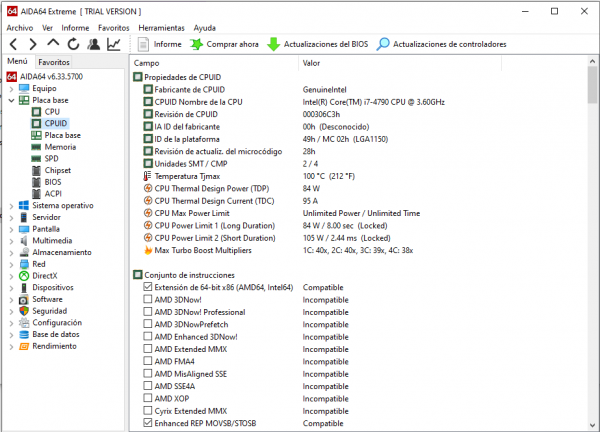Viewport: 600px width, 432px height.
Task: Expand the Dispositivos tree node
Action: click(11, 288)
